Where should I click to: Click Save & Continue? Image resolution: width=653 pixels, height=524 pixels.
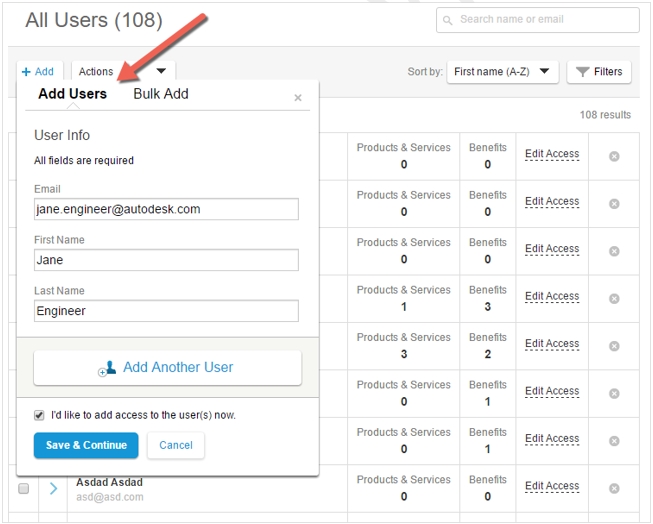[86, 445]
